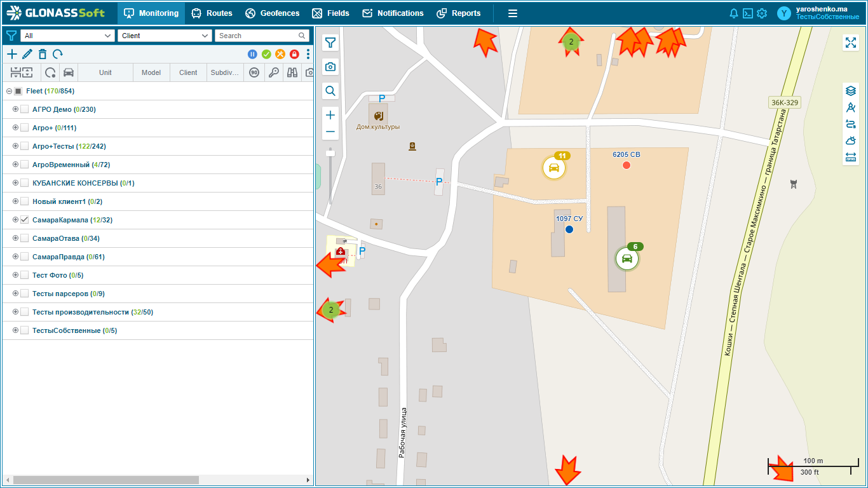Open the Reports tab
The image size is (868, 488).
point(459,13)
